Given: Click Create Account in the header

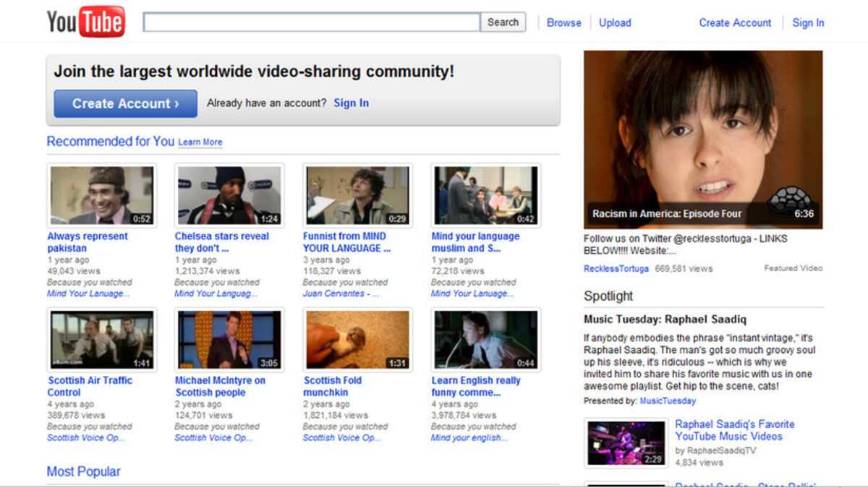Looking at the screenshot, I should [735, 23].
